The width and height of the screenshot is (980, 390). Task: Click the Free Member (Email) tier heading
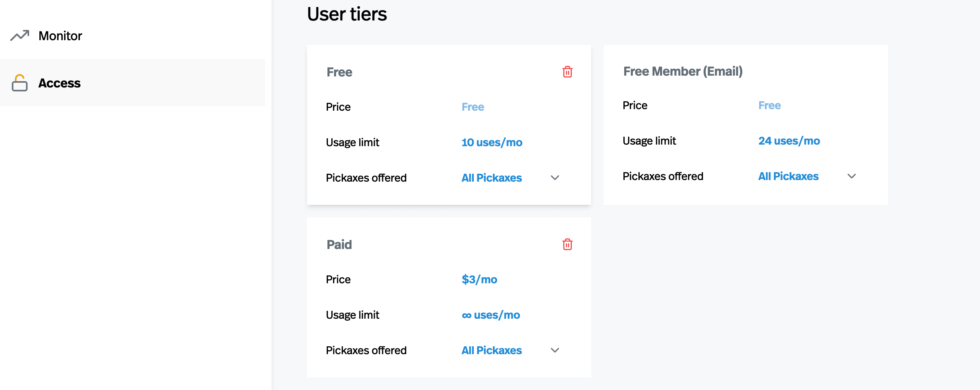(683, 71)
